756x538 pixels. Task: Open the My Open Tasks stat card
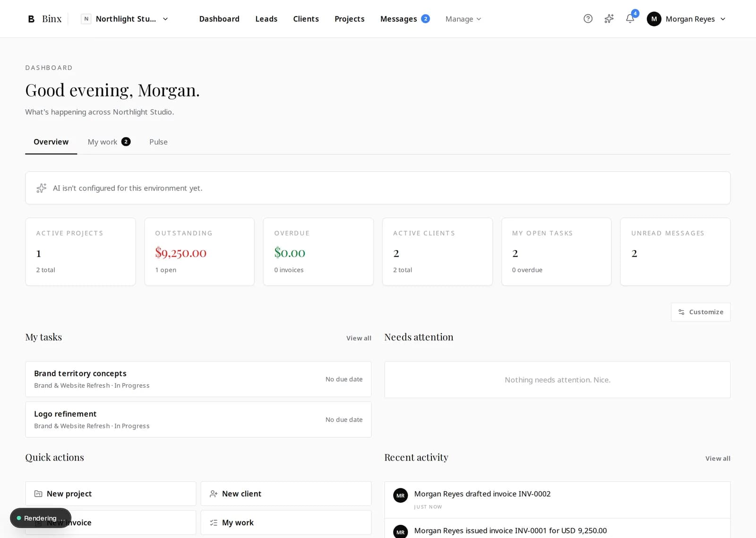[556, 252]
